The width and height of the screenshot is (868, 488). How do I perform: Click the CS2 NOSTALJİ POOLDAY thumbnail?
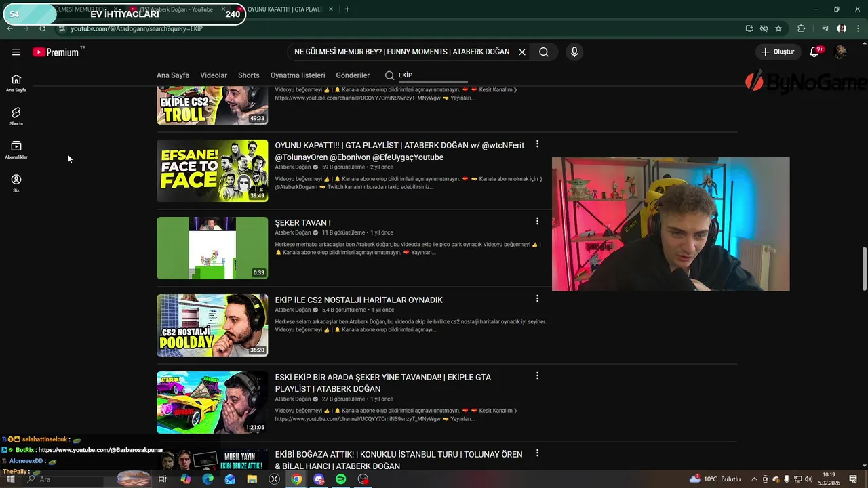[212, 325]
